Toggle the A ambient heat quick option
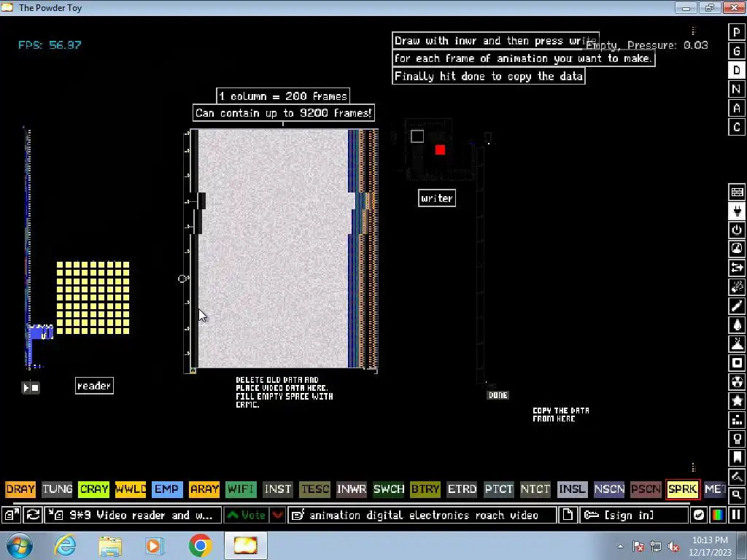 (737, 109)
